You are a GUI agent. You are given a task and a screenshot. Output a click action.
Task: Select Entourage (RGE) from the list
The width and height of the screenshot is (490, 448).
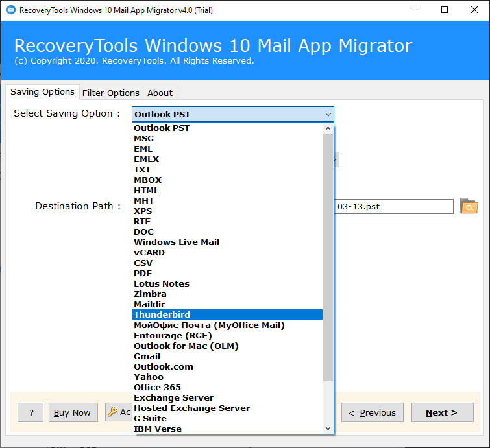pyautogui.click(x=228, y=335)
